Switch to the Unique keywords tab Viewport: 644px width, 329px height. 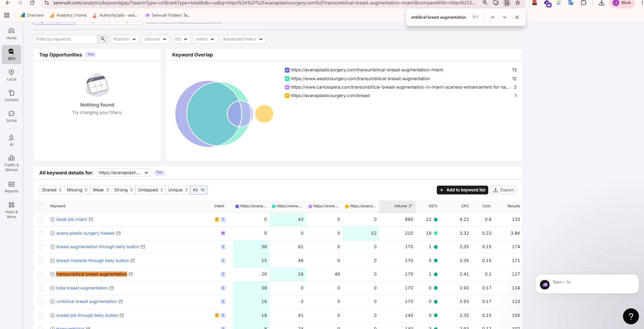tap(178, 190)
